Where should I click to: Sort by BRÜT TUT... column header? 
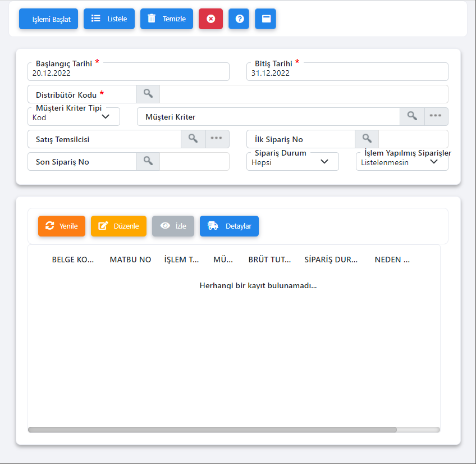coord(269,260)
